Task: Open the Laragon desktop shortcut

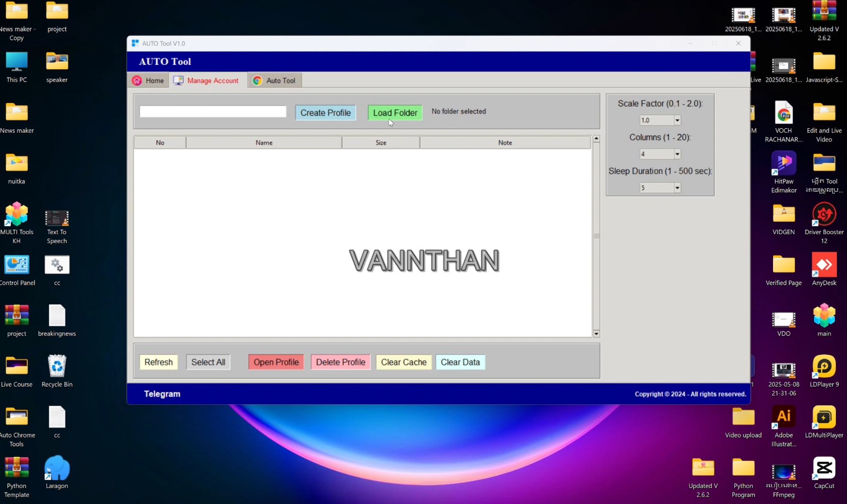Action: (x=57, y=469)
